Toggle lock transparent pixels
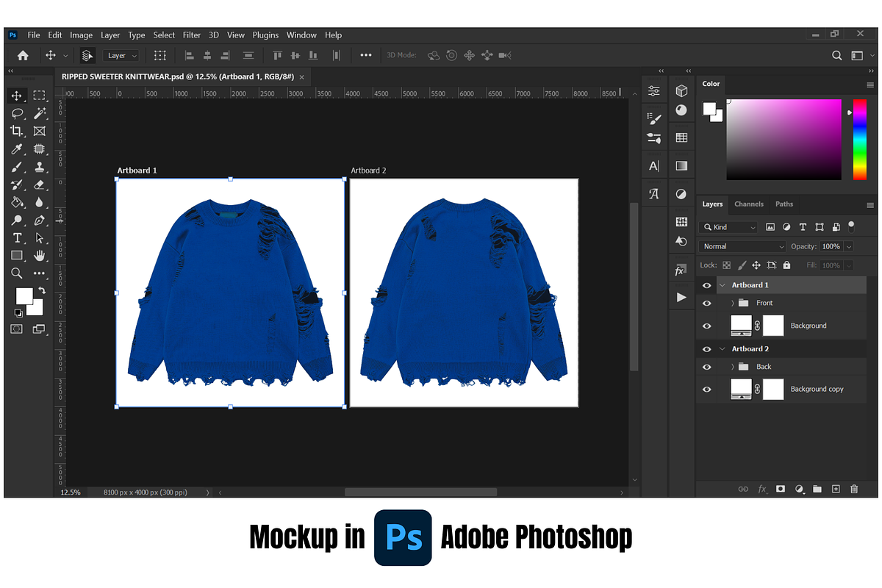Screen dimensions: 882x588 pyautogui.click(x=727, y=265)
